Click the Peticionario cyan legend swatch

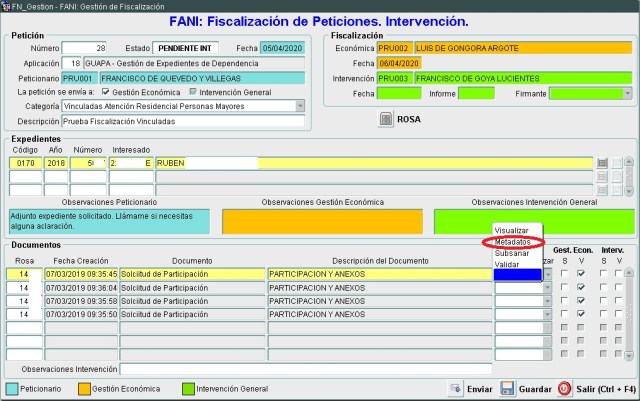click(11, 388)
